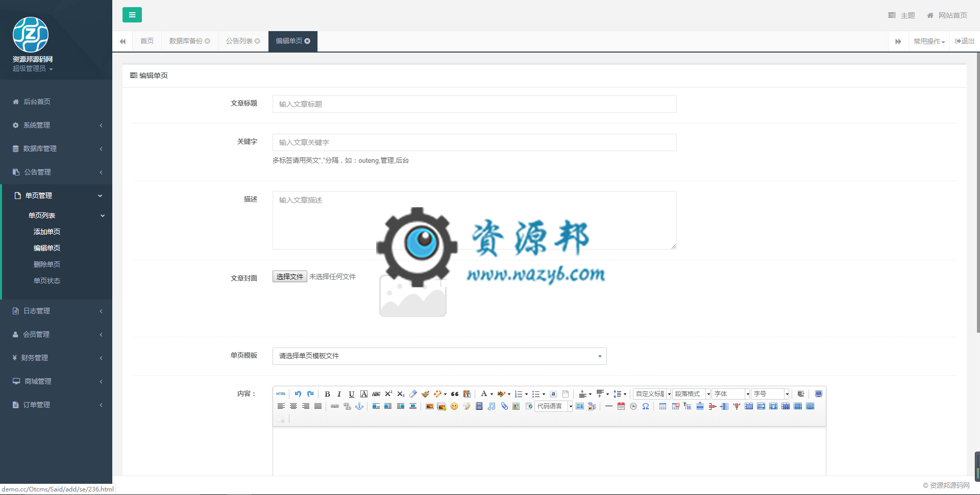
Task: Toggle editor fullscreen mode
Action: 819,394
